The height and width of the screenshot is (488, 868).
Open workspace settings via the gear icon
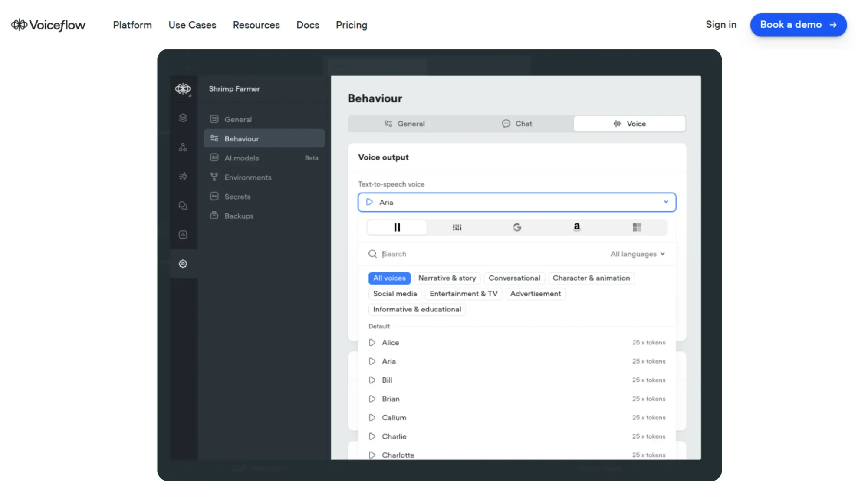pos(183,264)
